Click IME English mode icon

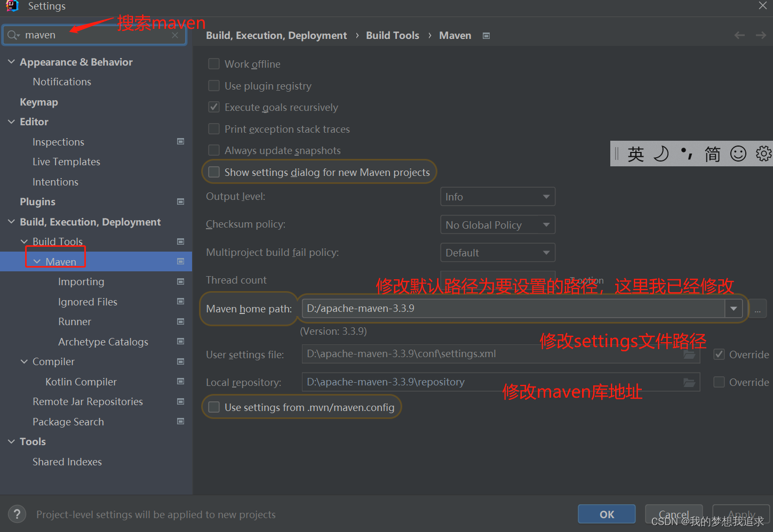(635, 154)
